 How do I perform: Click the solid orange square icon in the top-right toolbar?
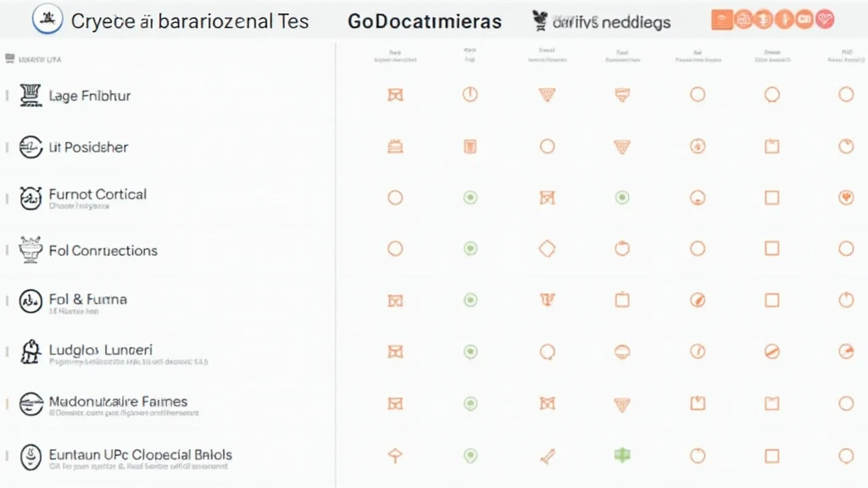721,19
